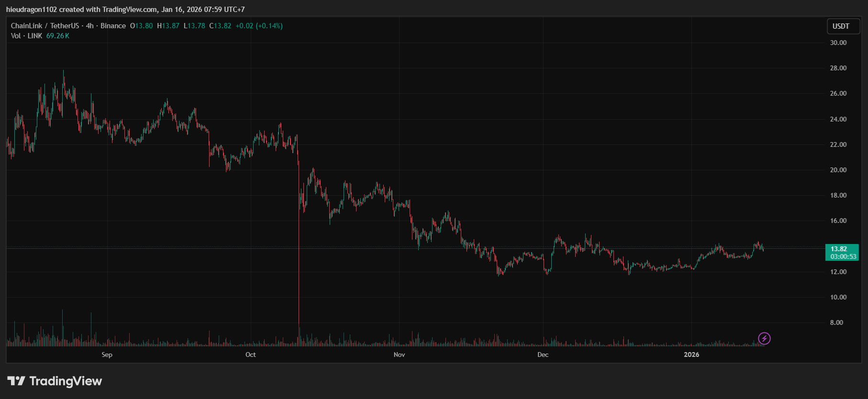Click the ChainLink / TetherUS symbol title
The height and width of the screenshot is (399, 868).
(45, 26)
